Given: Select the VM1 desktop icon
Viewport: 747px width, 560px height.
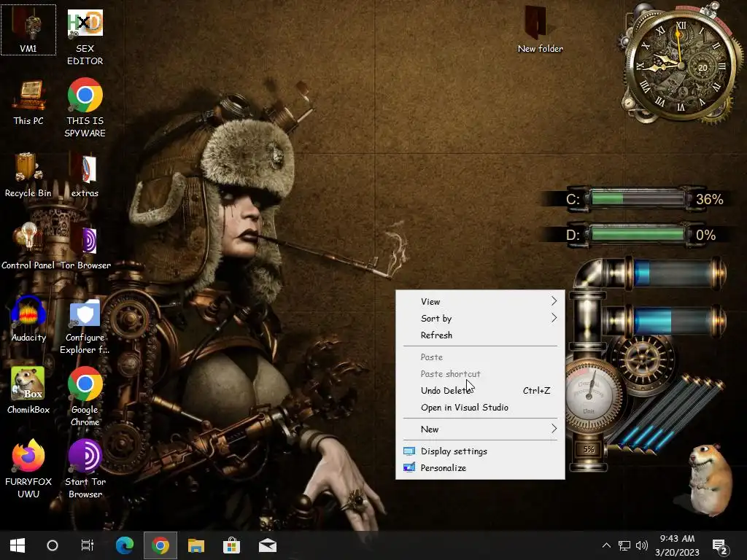Looking at the screenshot, I should 28,30.
